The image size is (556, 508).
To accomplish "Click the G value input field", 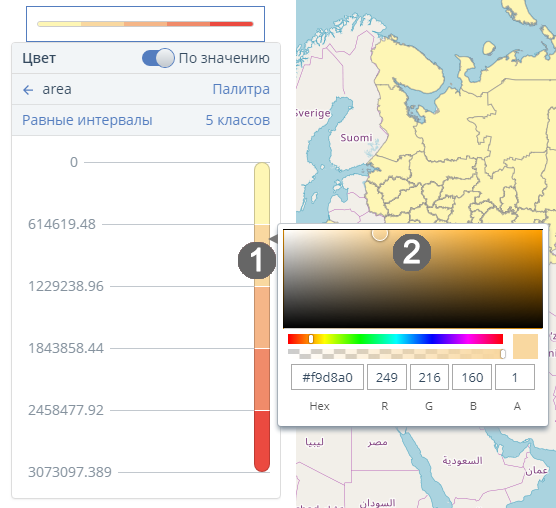I will (429, 377).
